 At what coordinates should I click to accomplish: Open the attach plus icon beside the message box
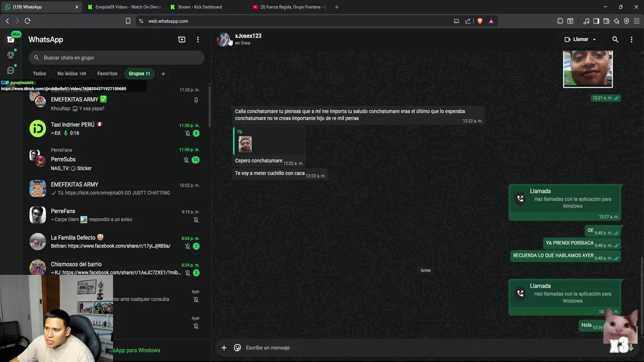224,347
